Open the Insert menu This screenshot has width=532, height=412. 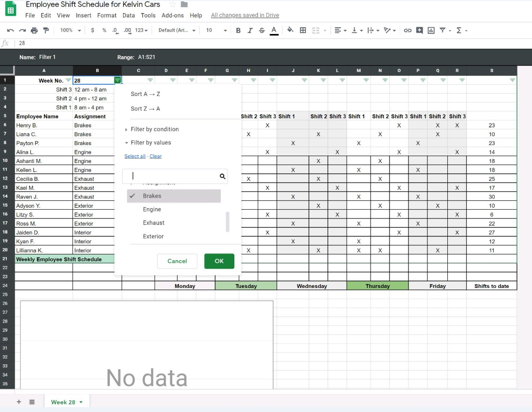(x=84, y=15)
